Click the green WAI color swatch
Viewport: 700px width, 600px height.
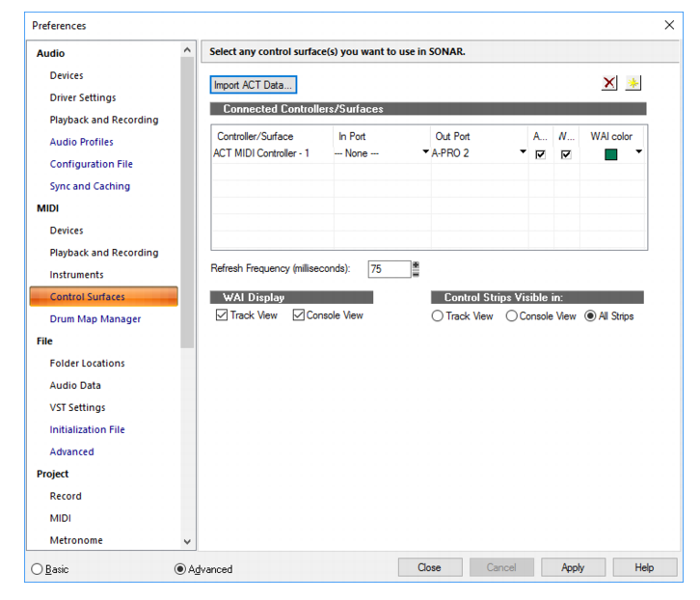(610, 154)
